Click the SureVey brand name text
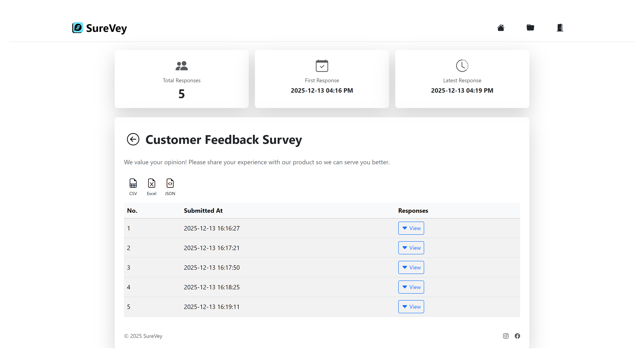 [106, 28]
